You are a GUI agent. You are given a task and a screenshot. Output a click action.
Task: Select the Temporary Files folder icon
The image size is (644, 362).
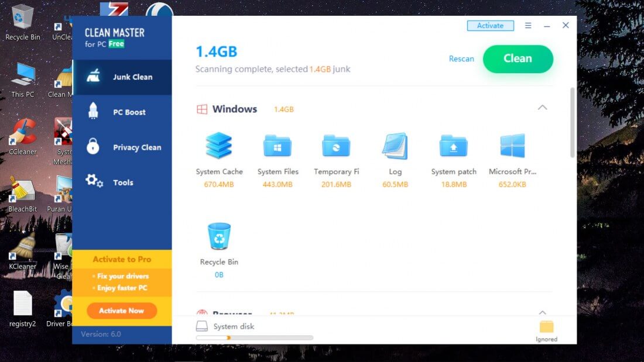pos(336,146)
